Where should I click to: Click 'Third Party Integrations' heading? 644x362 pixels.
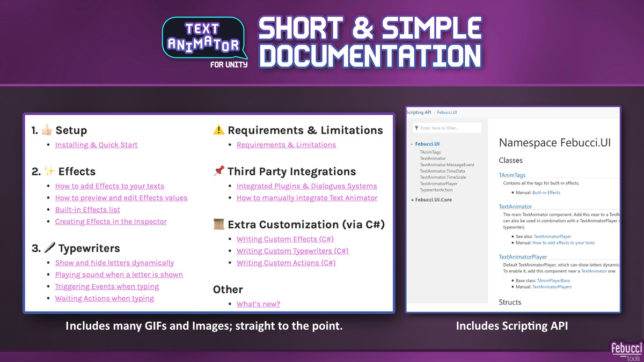[284, 172]
